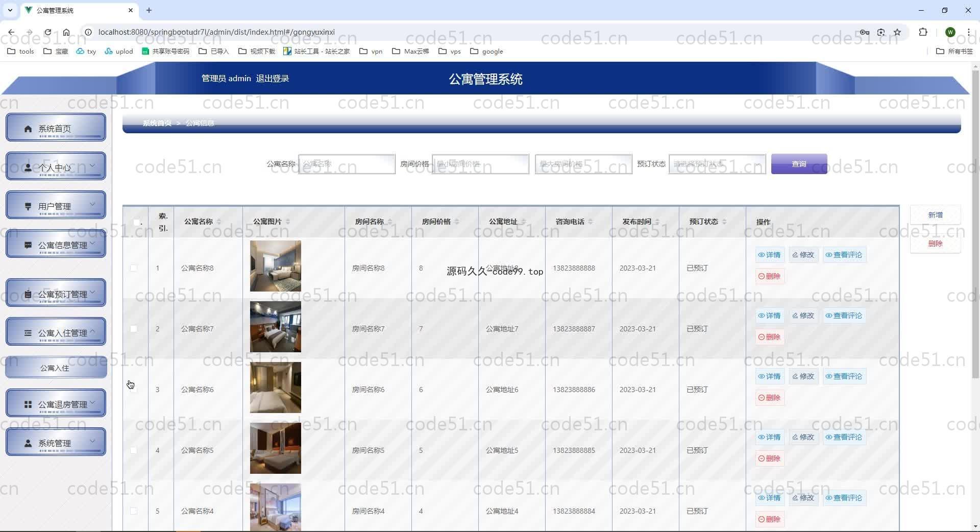Open the tab search dropdown arrow
This screenshot has width=980, height=532.
coord(10,10)
